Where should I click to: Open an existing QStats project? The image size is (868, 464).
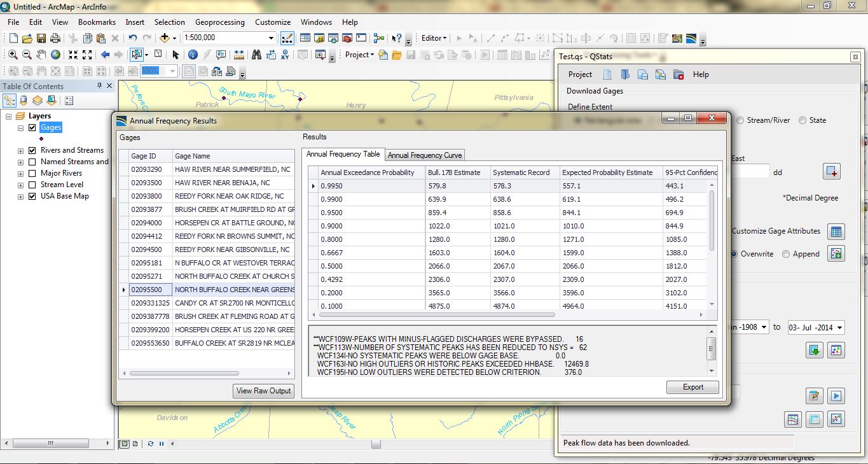coord(625,74)
